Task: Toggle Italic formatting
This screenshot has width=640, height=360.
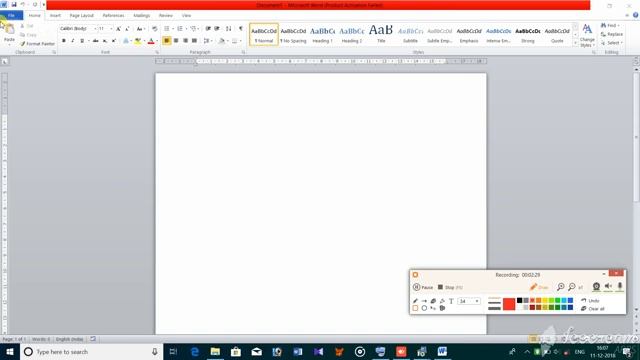Action: (x=73, y=41)
